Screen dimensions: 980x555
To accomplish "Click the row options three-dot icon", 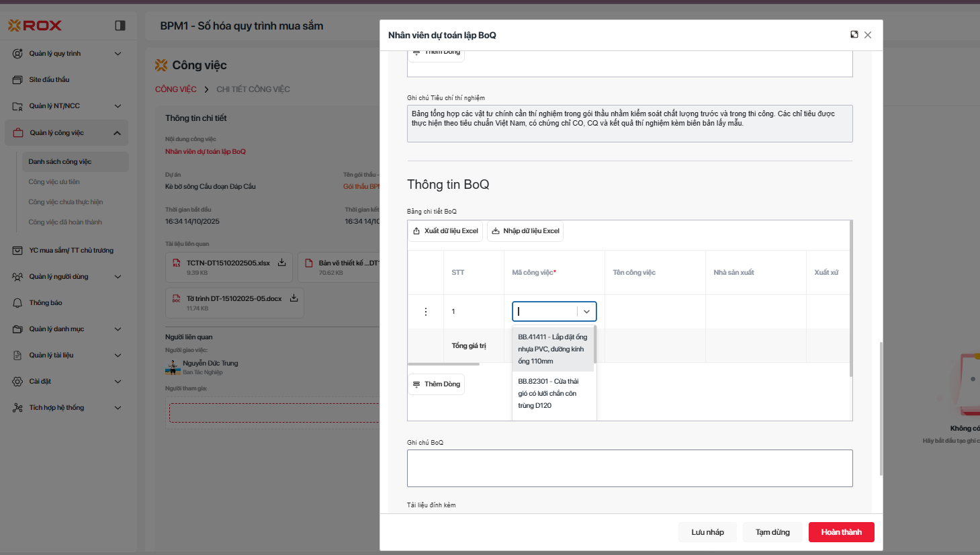I will point(426,312).
